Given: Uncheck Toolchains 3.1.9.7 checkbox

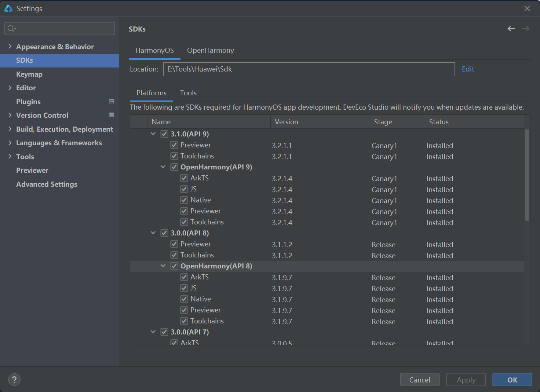Looking at the screenshot, I should [184, 321].
